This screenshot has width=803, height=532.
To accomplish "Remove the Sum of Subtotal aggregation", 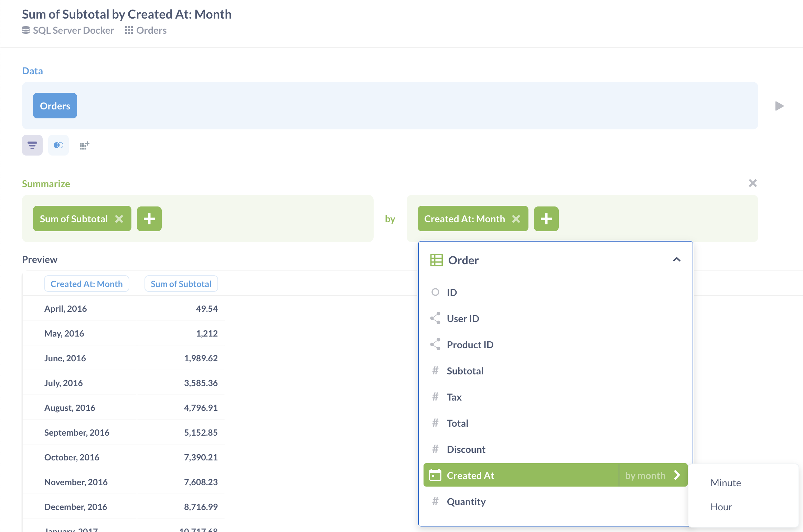I will [x=120, y=219].
